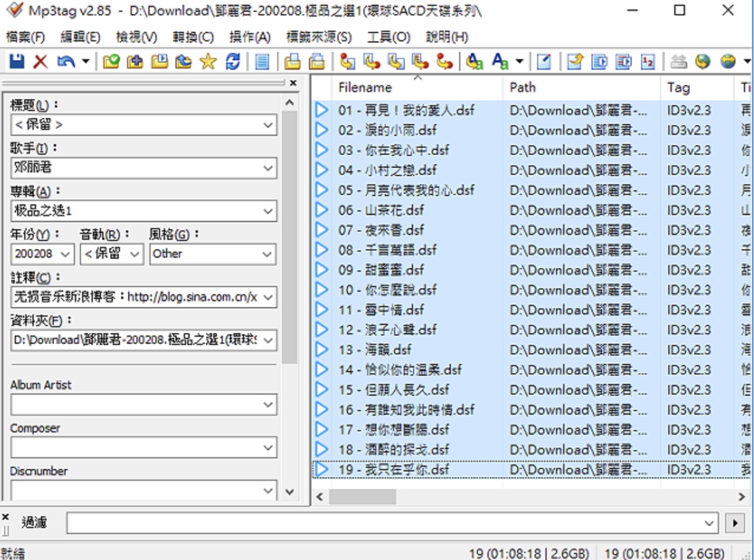Open the Actions dropdown arrow in toolbar

click(519, 61)
